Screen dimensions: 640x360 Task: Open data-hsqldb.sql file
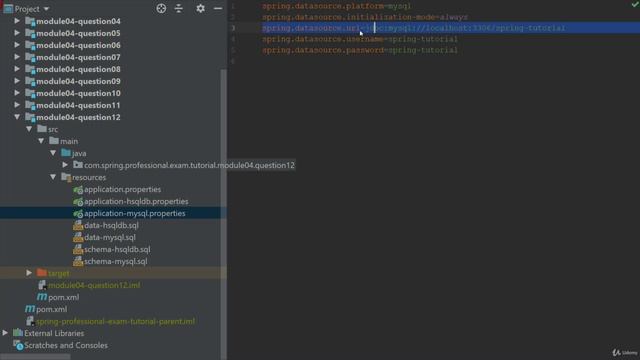(111, 225)
